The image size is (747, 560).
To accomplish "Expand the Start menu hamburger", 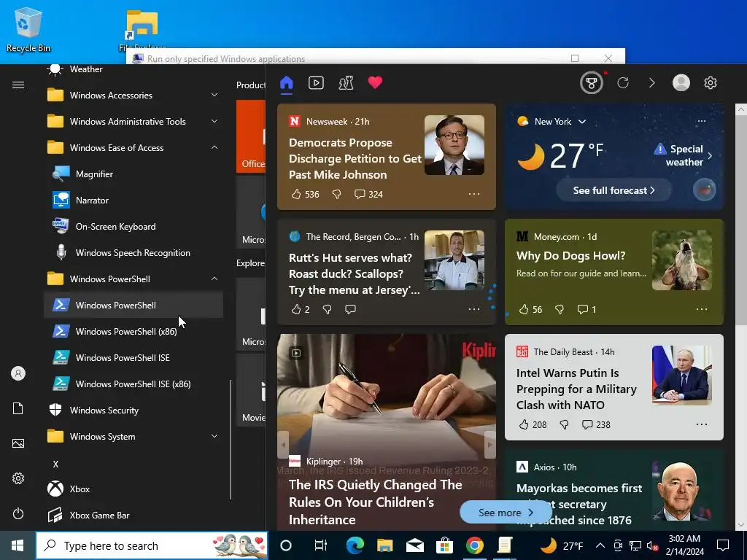I will 18,85.
